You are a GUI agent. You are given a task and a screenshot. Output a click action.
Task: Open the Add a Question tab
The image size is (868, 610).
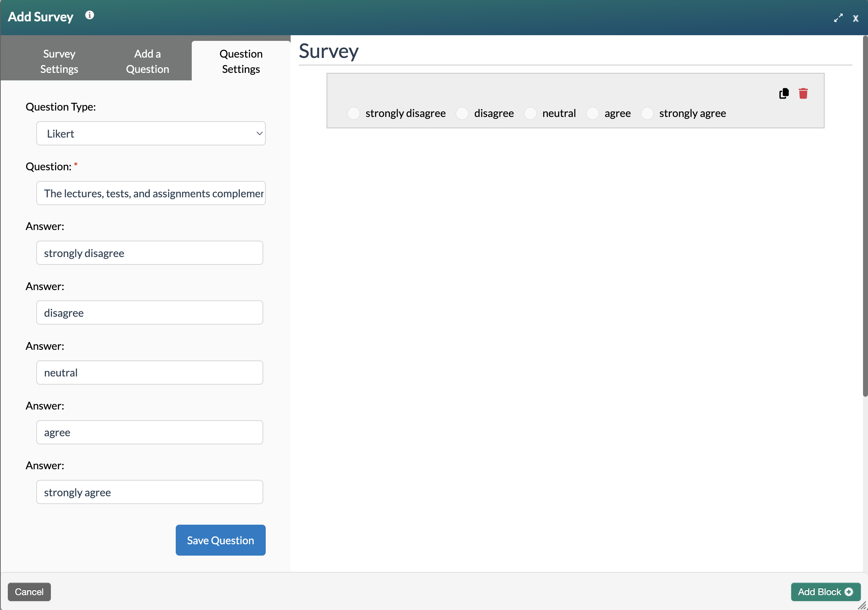coord(147,61)
